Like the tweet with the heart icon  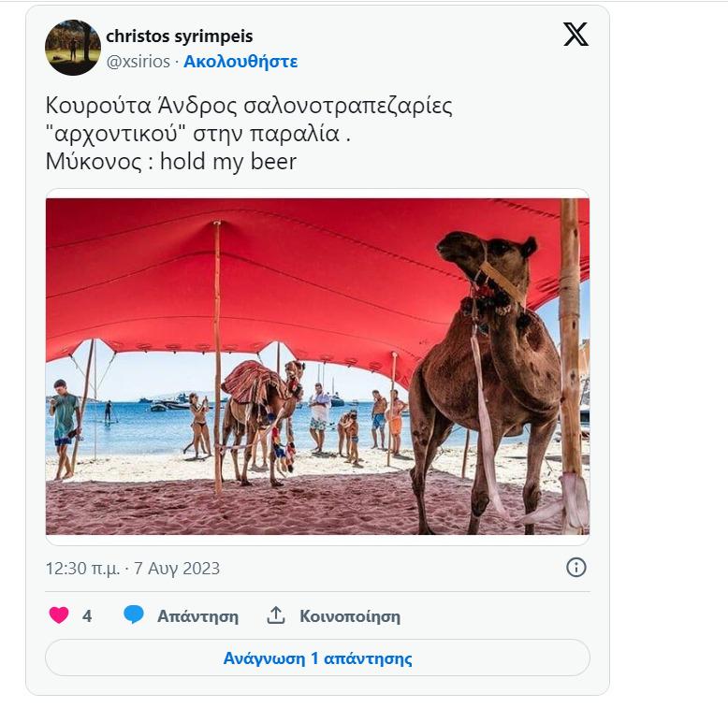pyautogui.click(x=59, y=615)
